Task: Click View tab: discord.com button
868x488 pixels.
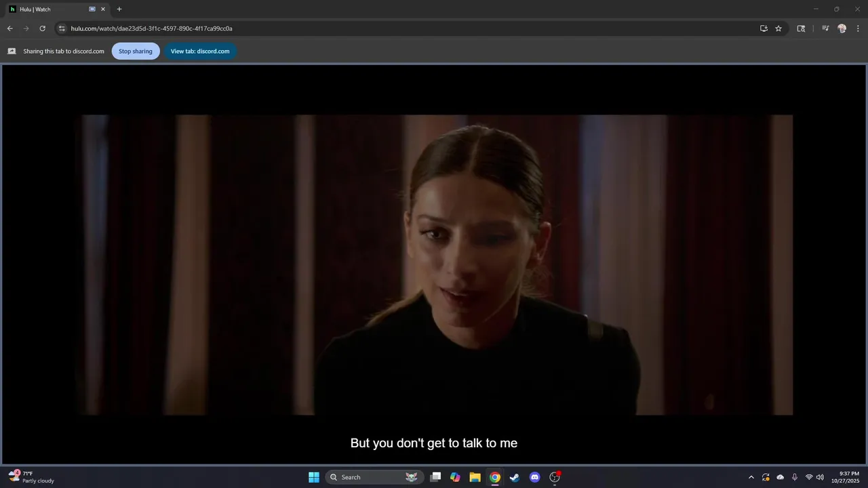Action: tap(200, 52)
